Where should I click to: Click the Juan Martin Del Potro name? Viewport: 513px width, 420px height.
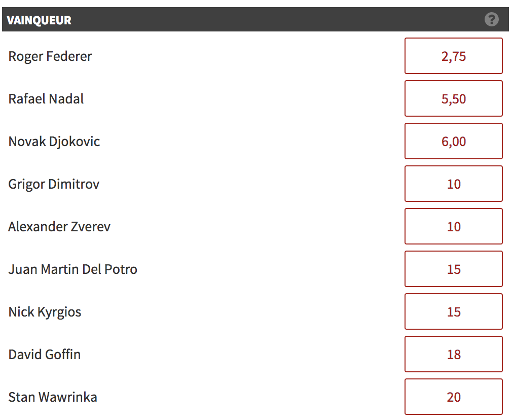point(72,269)
